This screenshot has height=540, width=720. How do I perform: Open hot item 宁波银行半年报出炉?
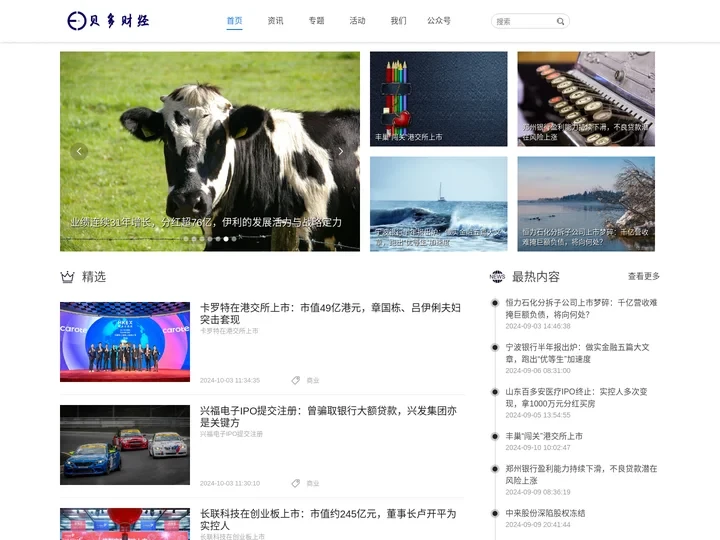(x=578, y=353)
